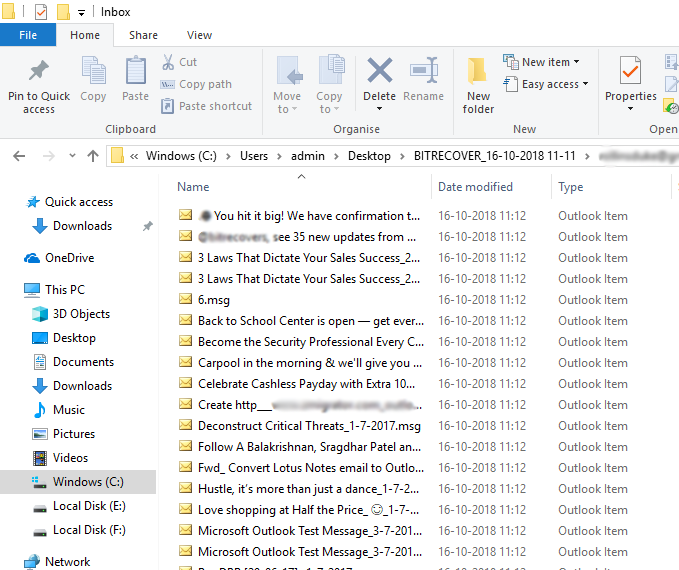This screenshot has width=679, height=570.
Task: Click the Back navigation arrow
Action: point(19,156)
